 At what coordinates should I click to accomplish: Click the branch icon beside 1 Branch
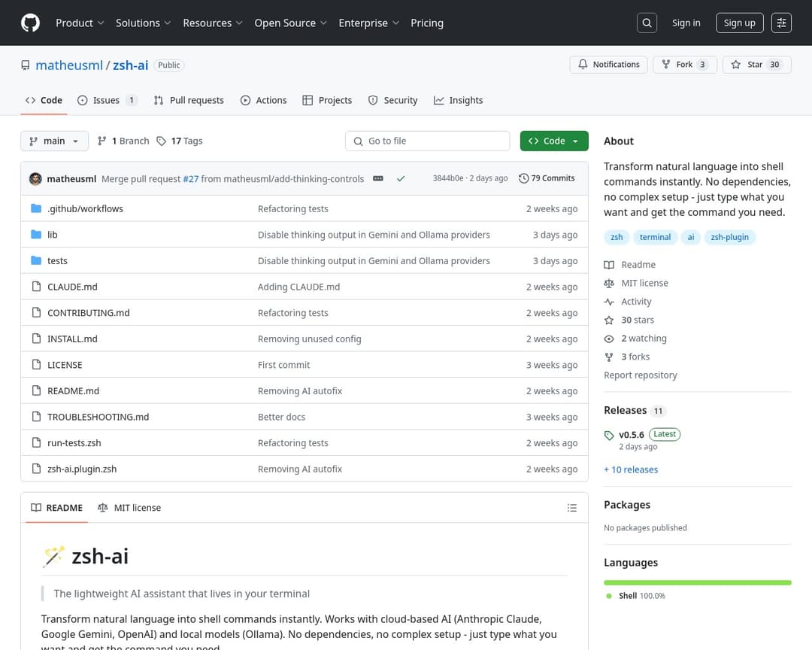click(102, 141)
